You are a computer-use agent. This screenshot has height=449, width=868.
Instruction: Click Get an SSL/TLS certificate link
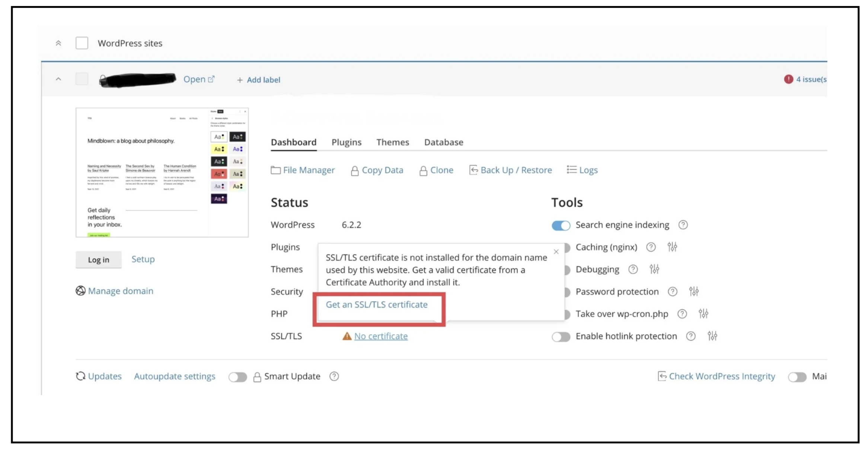pos(376,305)
